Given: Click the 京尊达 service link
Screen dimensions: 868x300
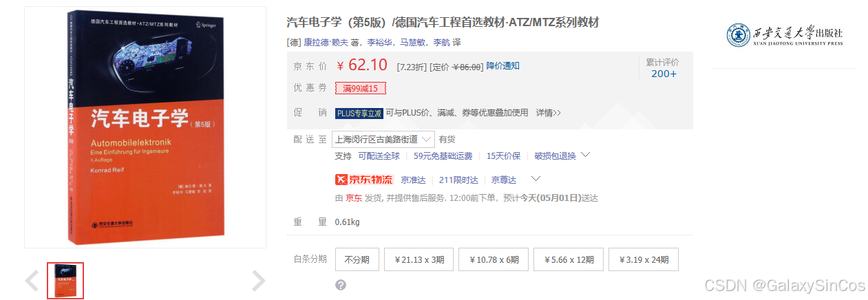Looking at the screenshot, I should click(503, 180).
